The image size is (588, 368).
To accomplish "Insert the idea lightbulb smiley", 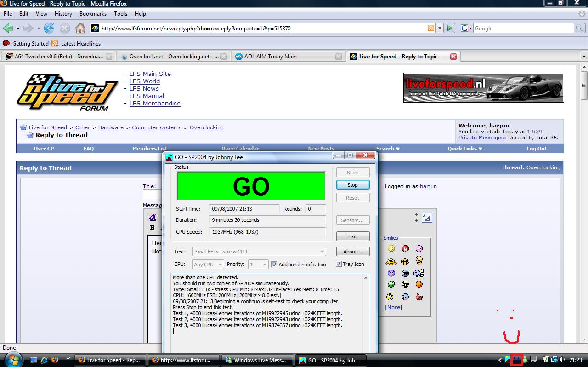I will coord(419,260).
